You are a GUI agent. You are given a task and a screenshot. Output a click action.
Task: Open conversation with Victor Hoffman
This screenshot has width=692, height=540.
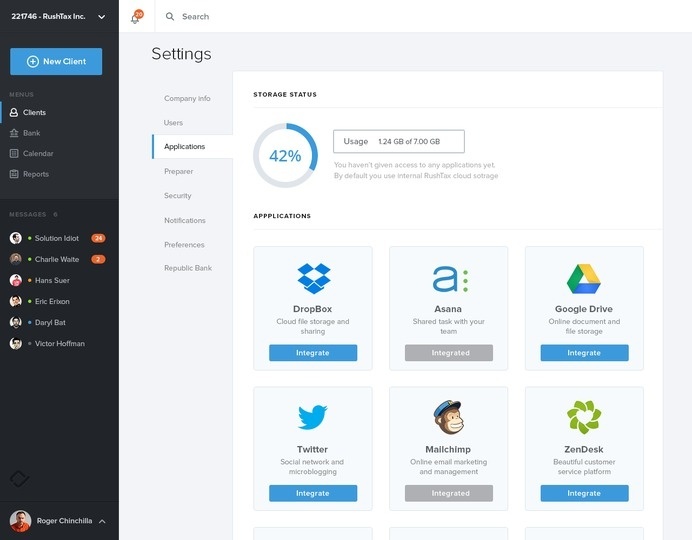click(x=60, y=343)
